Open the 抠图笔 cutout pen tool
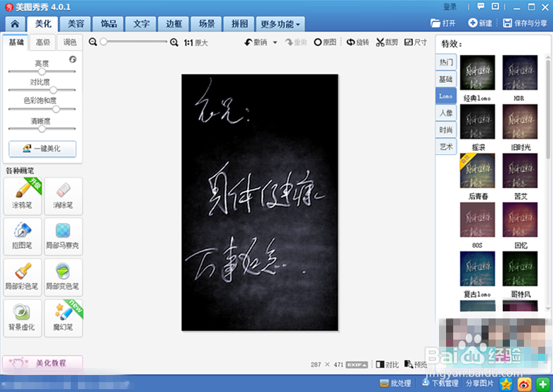This screenshot has height=392, width=553. (23, 236)
